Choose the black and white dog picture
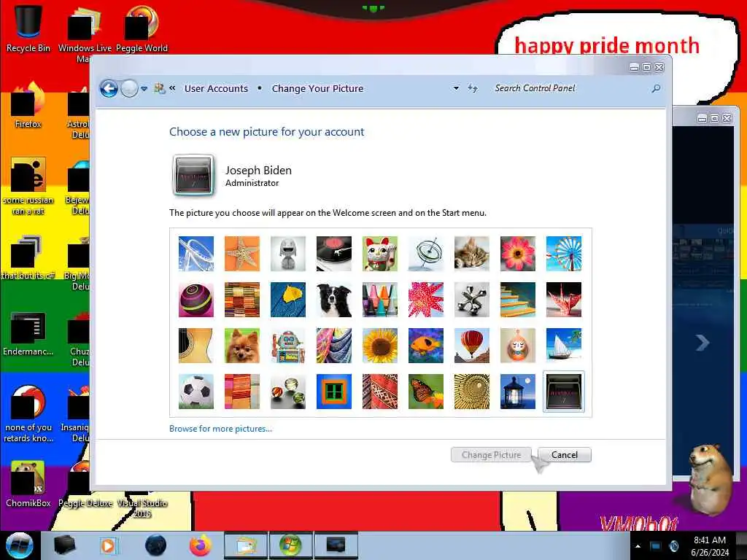 pyautogui.click(x=334, y=300)
